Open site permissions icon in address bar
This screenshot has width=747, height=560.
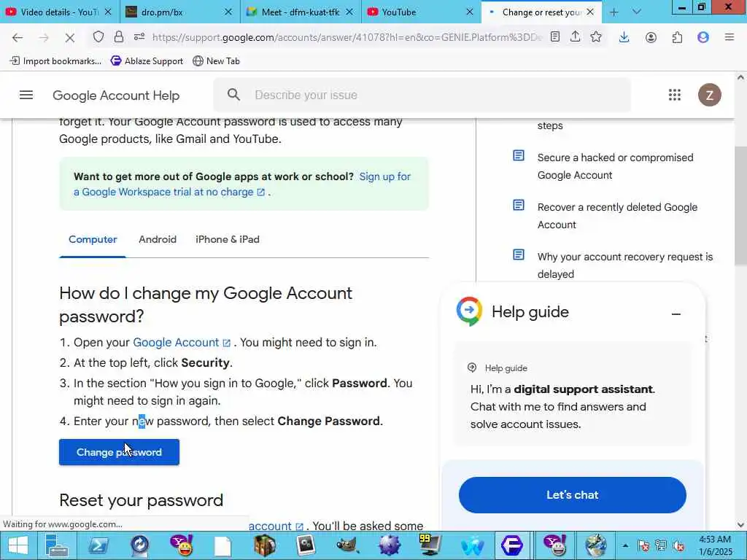tap(139, 36)
